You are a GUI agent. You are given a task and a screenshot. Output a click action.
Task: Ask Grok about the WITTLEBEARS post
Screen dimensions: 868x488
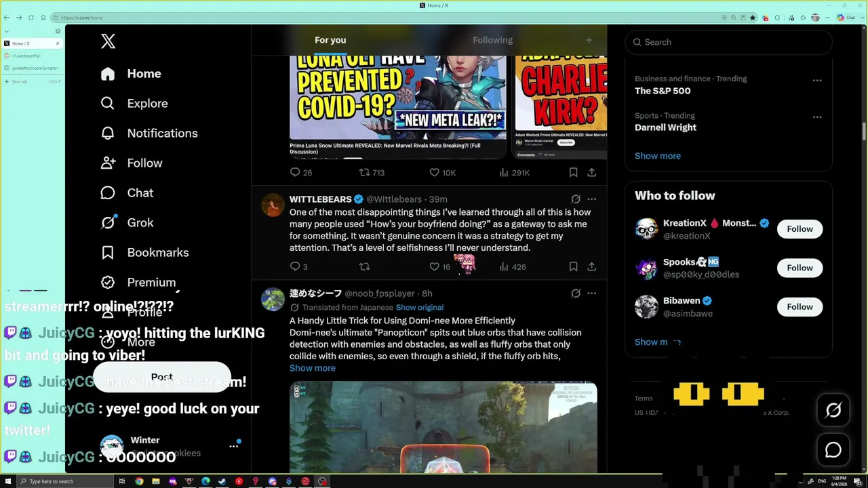click(576, 199)
